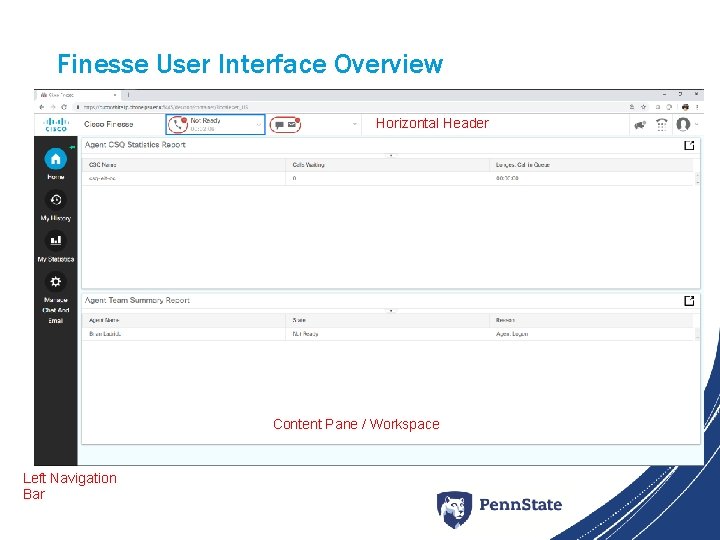The height and width of the screenshot is (540, 720).
Task: Click the browser address bar URL
Action: coord(166,107)
